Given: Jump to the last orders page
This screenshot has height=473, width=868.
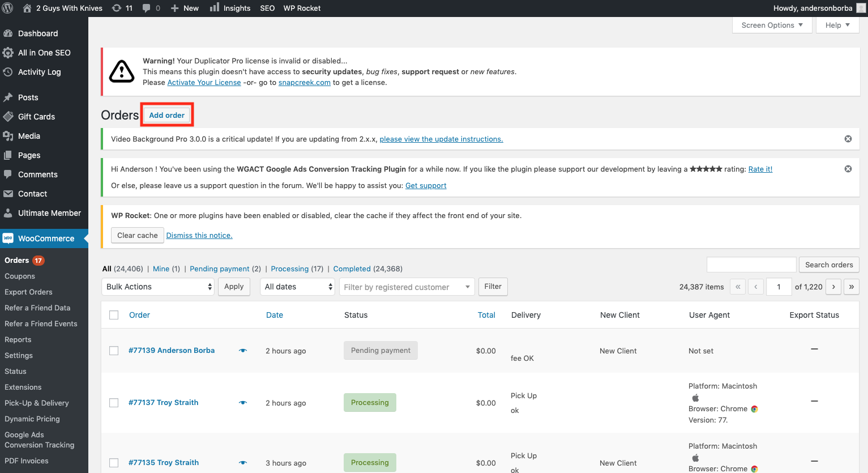Looking at the screenshot, I should 851,287.
